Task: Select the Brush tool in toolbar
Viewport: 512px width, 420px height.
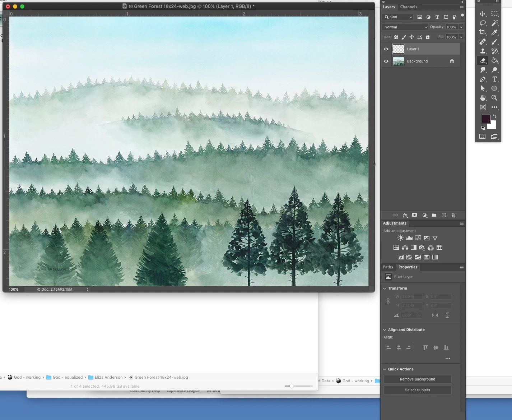Action: 494,42
